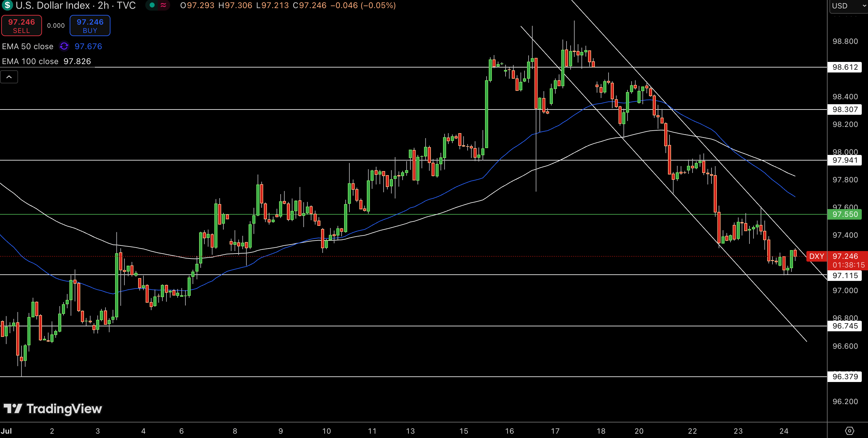Click date 2 on the time axis
This screenshot has height=438, width=868.
[x=52, y=431]
